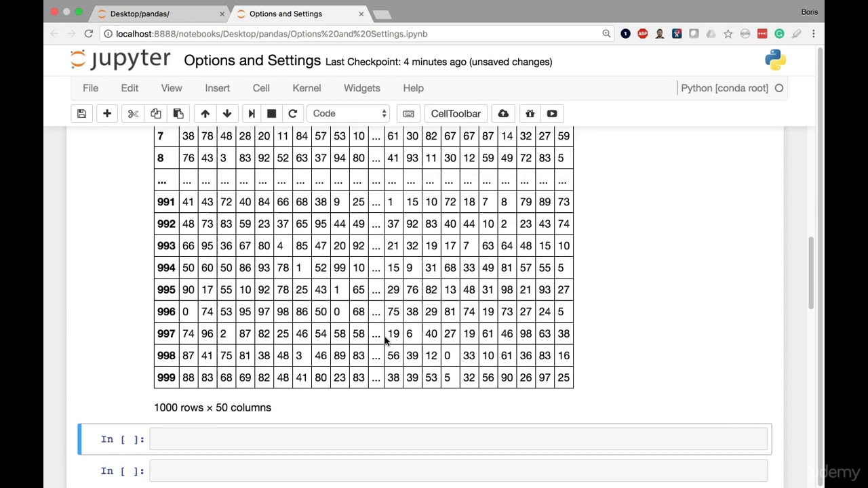
Task: Click the CellToolbar button
Action: (x=456, y=114)
